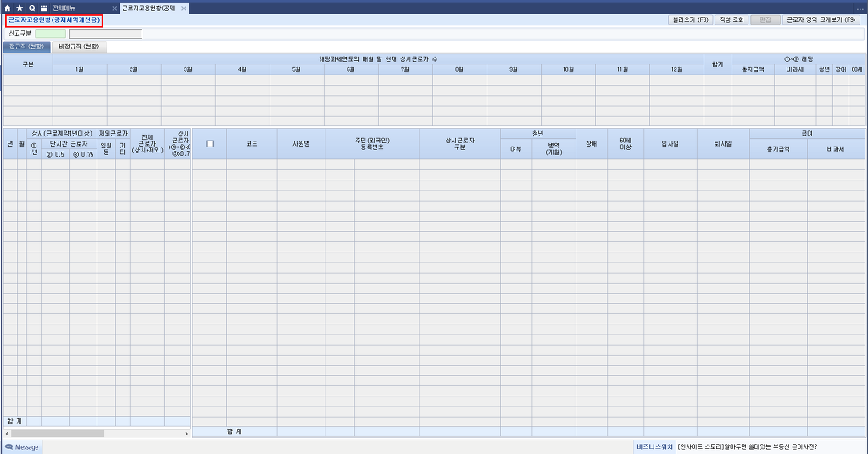The image size is (868, 454).
Task: Click the 입사일 column header
Action: tap(670, 144)
